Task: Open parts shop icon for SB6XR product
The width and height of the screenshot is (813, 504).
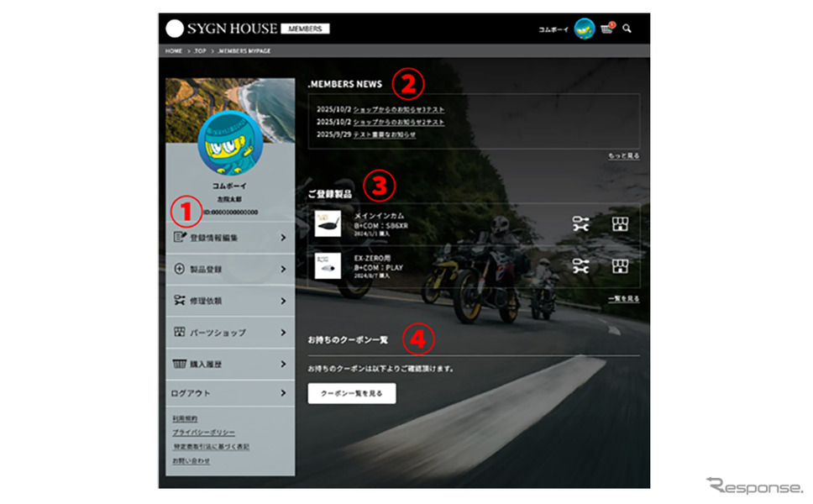Action: (620, 223)
